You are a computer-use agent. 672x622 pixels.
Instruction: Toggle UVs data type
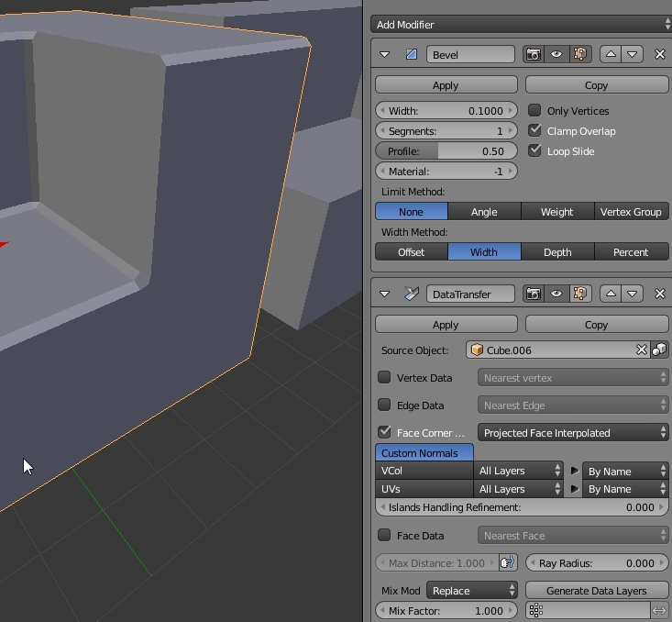[424, 489]
